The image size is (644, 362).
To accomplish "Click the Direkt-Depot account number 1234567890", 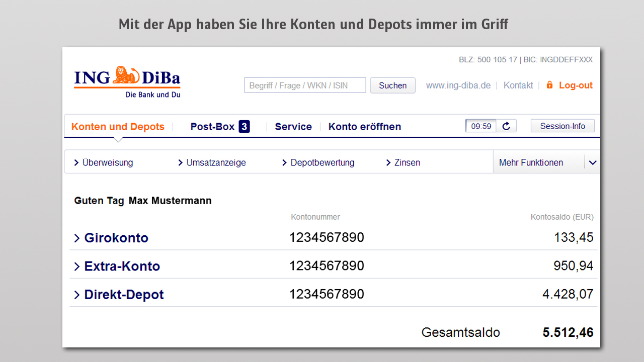I will [x=327, y=294].
